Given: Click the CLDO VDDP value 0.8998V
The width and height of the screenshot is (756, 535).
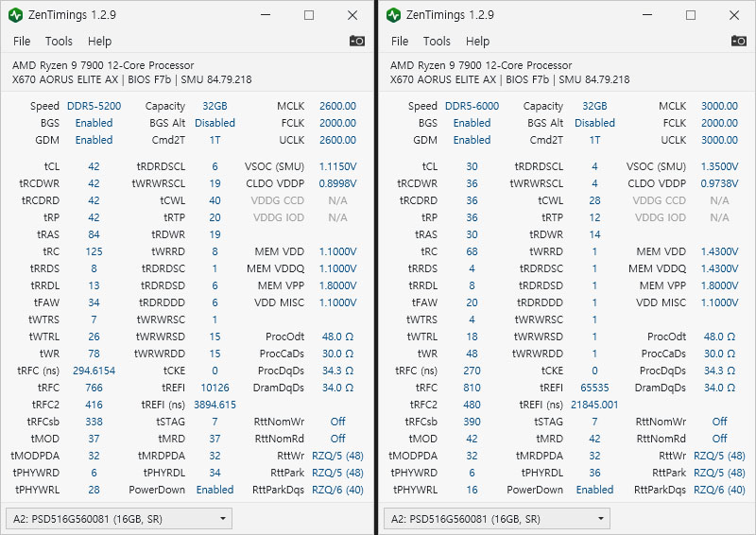Looking at the screenshot, I should pyautogui.click(x=337, y=183).
